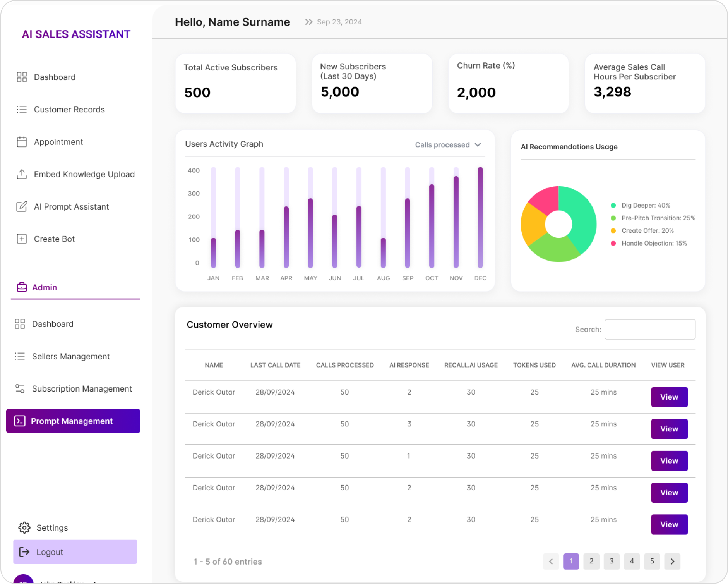
Task: Click the Embed Knowledge Upload icon
Action: coord(22,174)
